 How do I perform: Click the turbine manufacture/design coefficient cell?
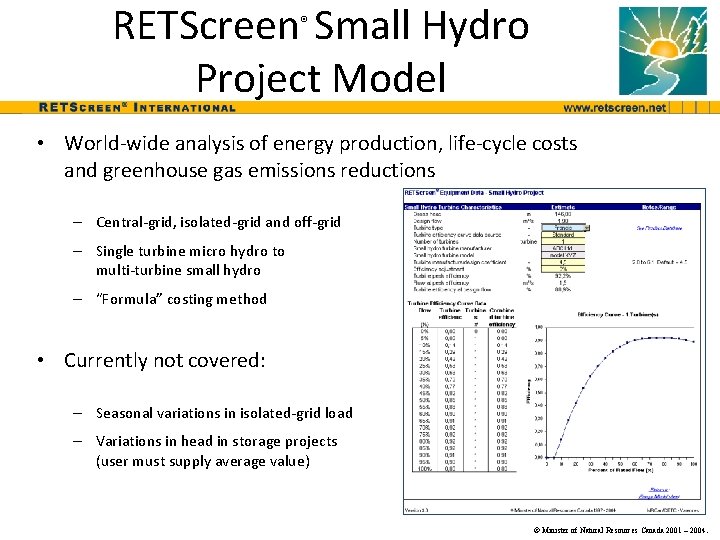click(x=563, y=262)
